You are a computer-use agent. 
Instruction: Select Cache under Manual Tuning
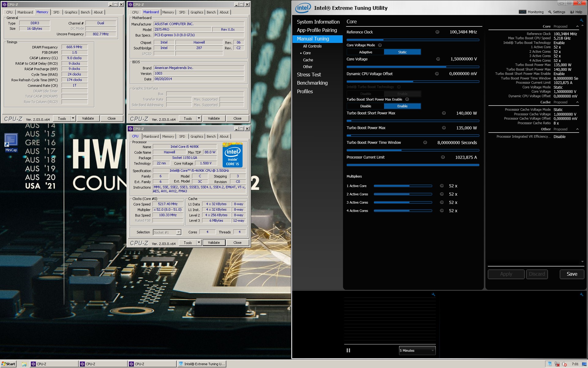click(308, 60)
